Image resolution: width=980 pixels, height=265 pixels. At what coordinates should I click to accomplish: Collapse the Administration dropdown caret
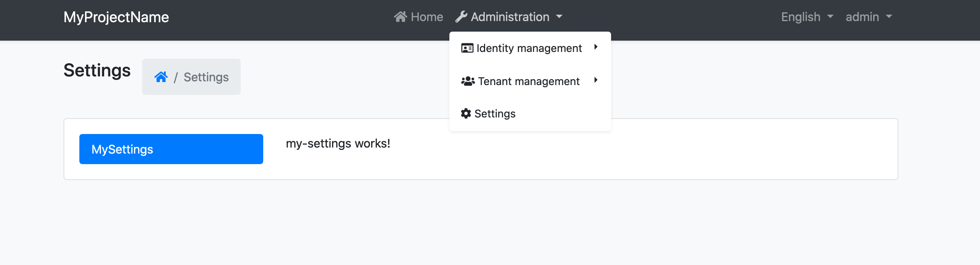[559, 17]
